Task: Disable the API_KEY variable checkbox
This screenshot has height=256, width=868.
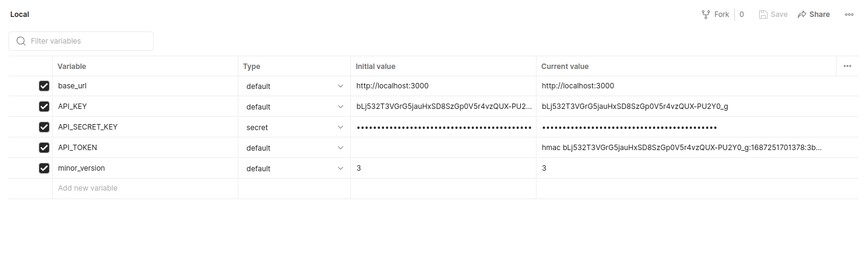Action: pos(44,107)
